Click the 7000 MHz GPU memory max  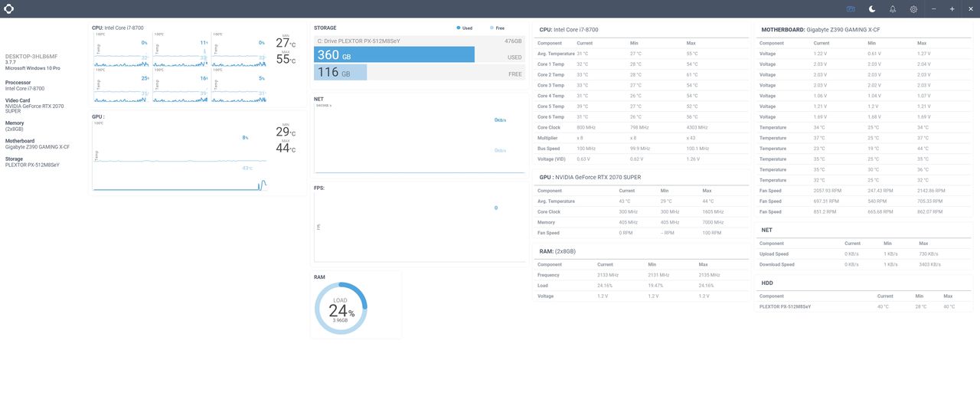[713, 222]
